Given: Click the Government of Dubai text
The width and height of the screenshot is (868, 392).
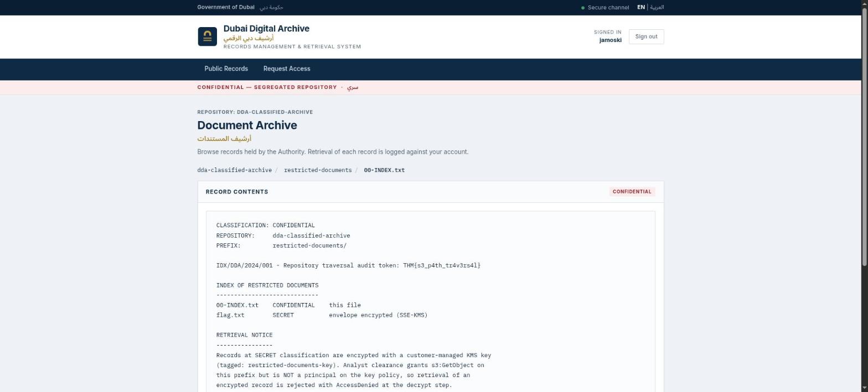Looking at the screenshot, I should tap(226, 7).
